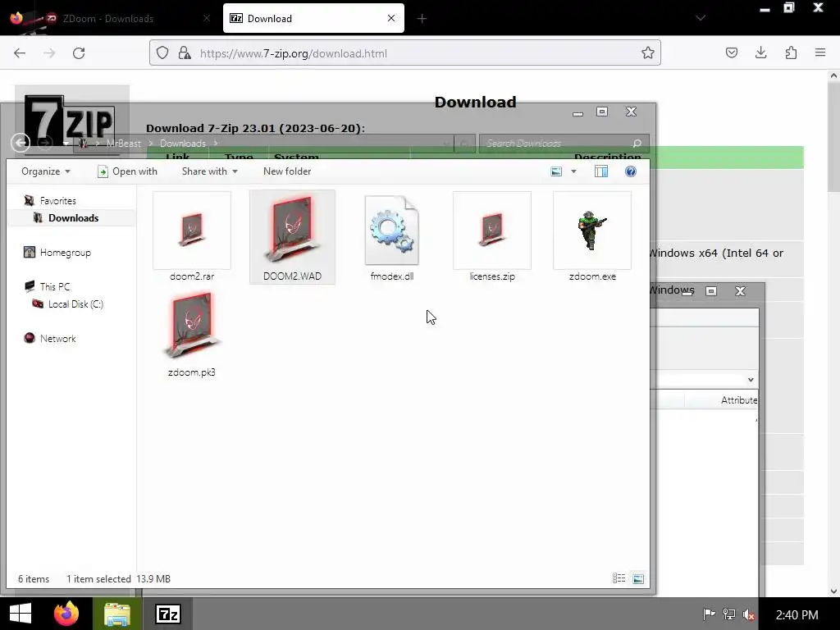
Task: Click MrBeast in the address breadcrumb
Action: click(x=124, y=143)
